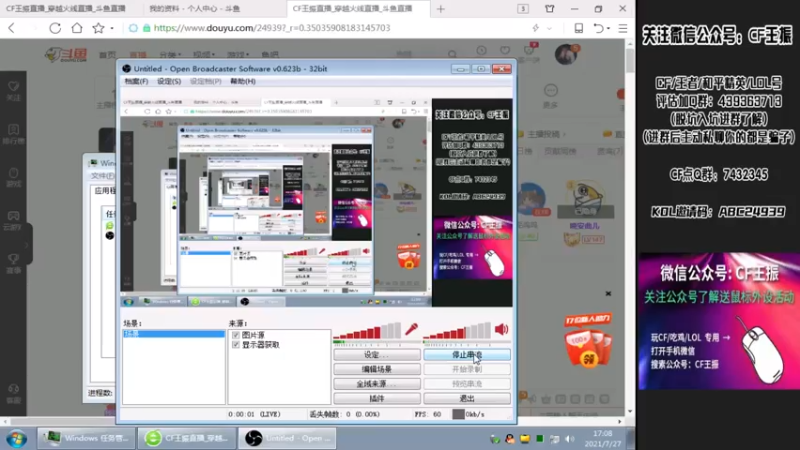Expand the left sidebar with arrow handle

point(27,245)
